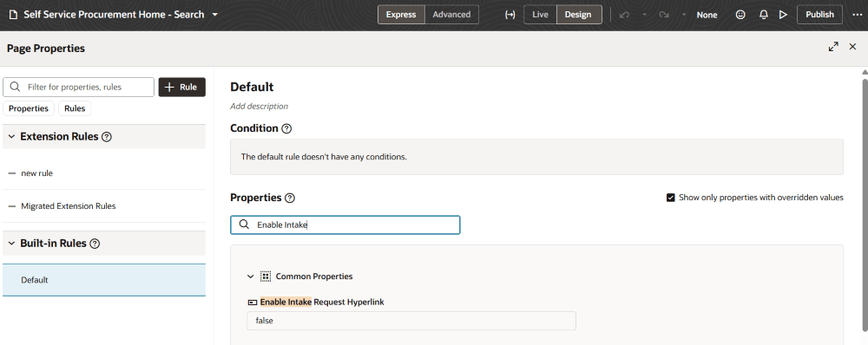Open the Condition help icon
This screenshot has height=345, width=868.
click(x=286, y=128)
